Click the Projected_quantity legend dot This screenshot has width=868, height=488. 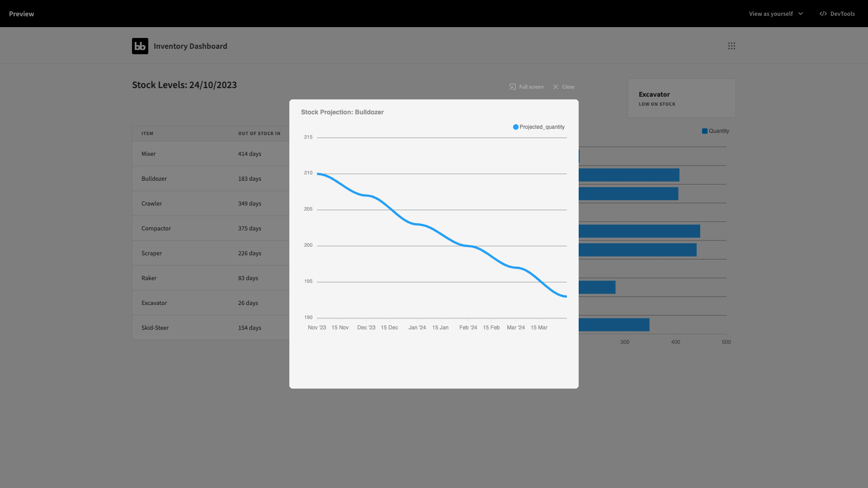515,127
